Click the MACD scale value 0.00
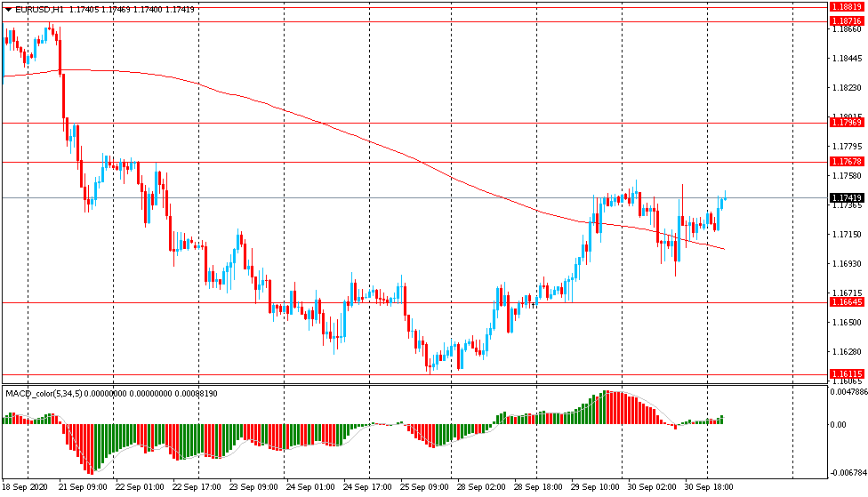Image resolution: width=868 pixels, height=497 pixels. point(839,424)
